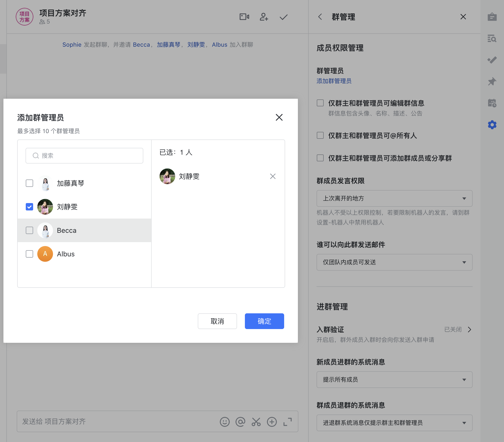Uncheck 刘静雯 in the member list

tap(30, 207)
